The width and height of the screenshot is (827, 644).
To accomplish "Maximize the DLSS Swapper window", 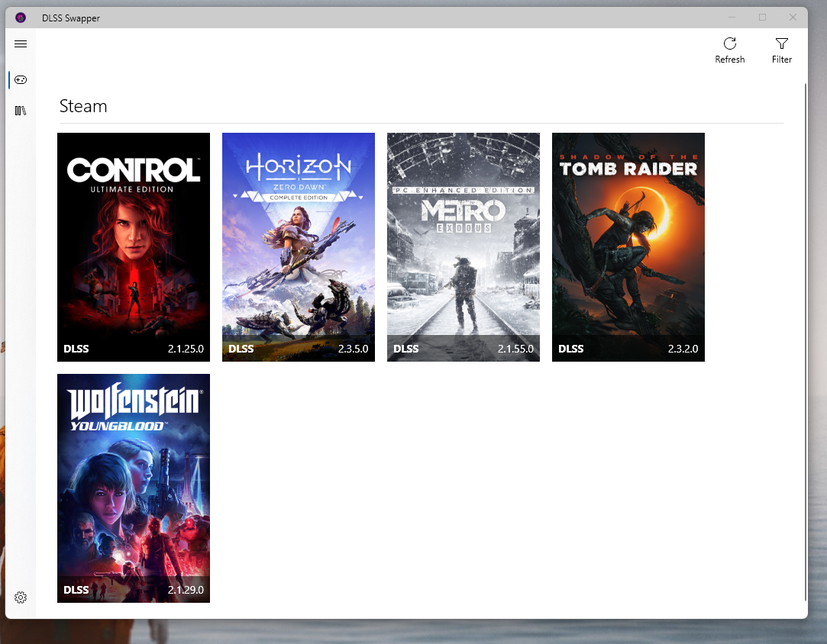I will (762, 18).
